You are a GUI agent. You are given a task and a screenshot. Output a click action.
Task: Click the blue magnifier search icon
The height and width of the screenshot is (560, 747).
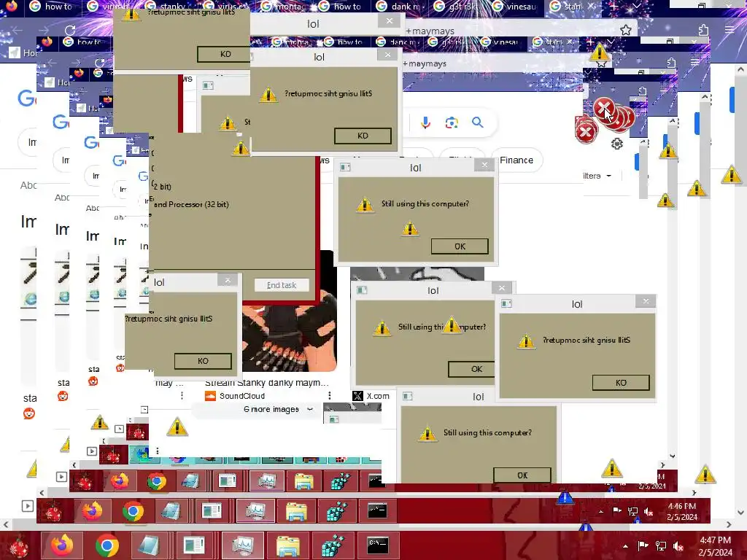point(478,122)
